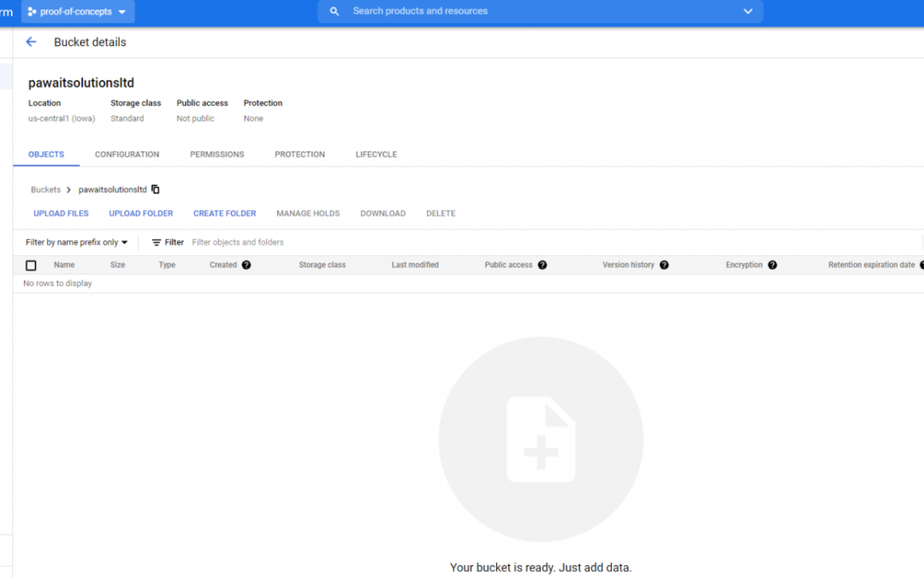Click the Standard storage class value
Screen dimensions: 924x578
(127, 118)
